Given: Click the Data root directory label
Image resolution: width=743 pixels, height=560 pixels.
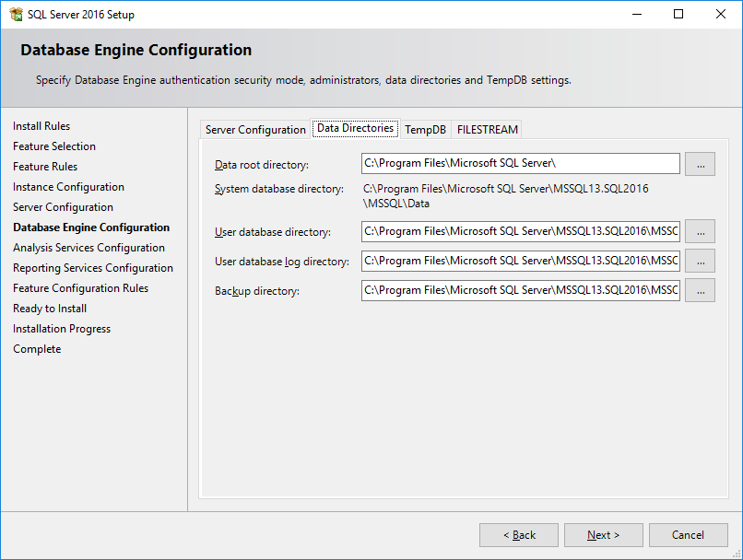Looking at the screenshot, I should pos(262,165).
